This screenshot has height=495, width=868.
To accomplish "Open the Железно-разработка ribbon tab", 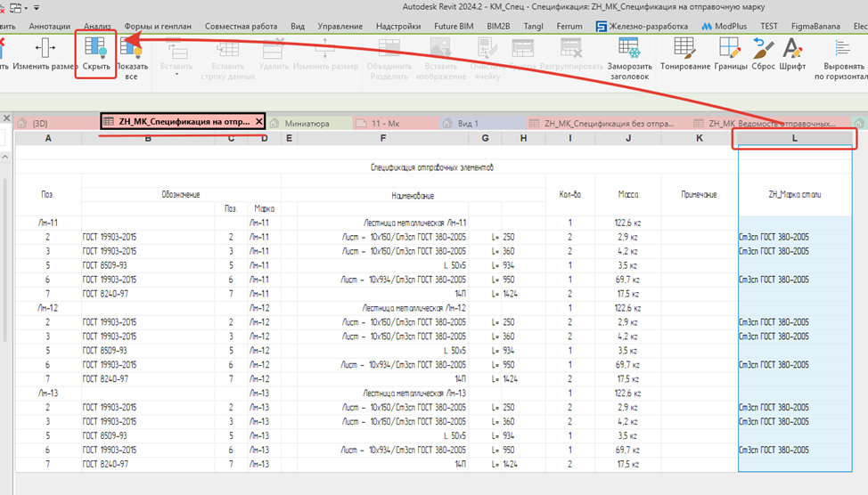I will coord(642,26).
